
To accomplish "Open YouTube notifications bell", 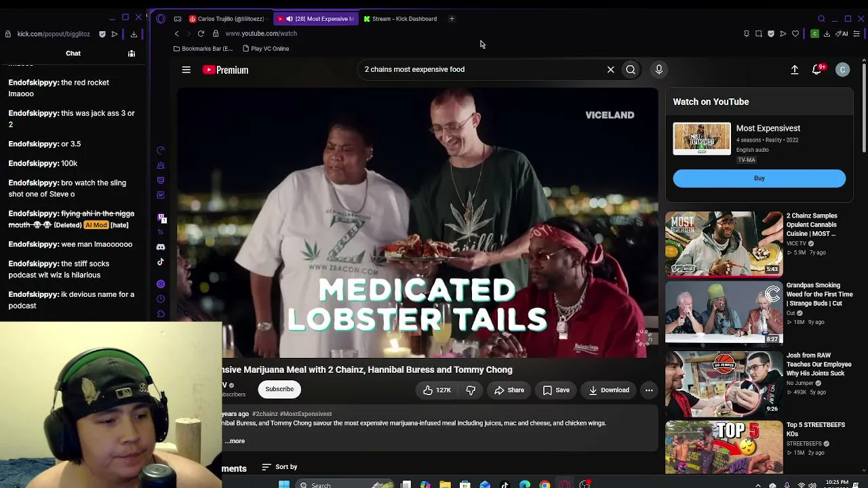I will point(817,69).
